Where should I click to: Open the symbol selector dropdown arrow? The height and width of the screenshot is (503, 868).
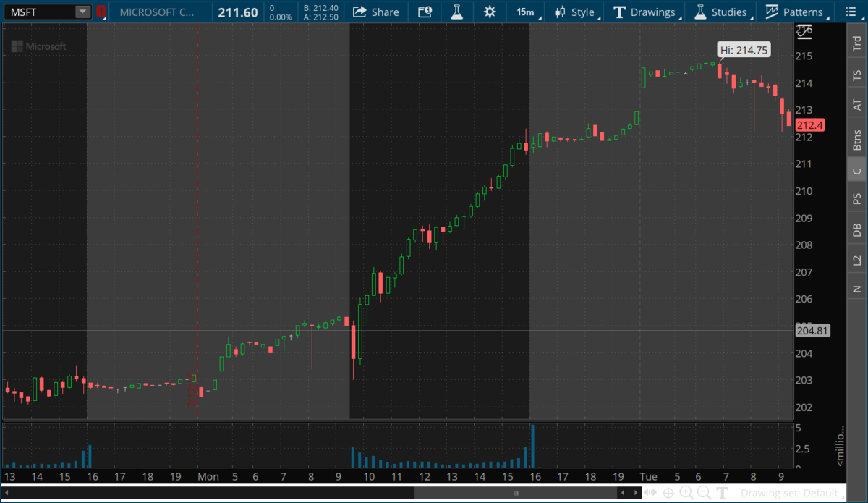[x=83, y=12]
